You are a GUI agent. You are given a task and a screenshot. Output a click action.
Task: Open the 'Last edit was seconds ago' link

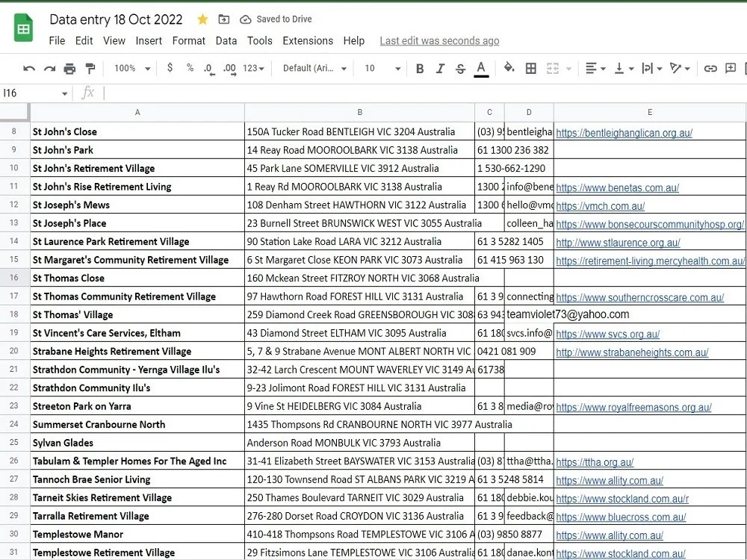439,41
